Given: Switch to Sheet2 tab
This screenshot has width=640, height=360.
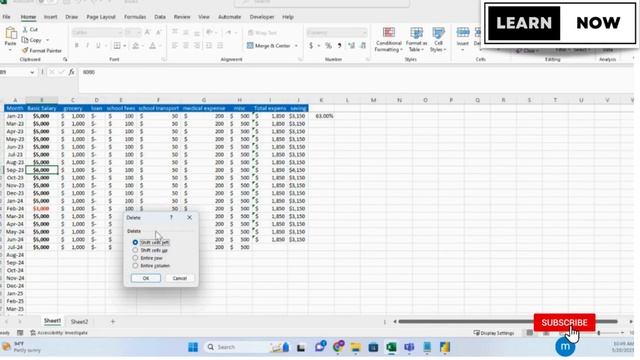Looking at the screenshot, I should point(79,322).
